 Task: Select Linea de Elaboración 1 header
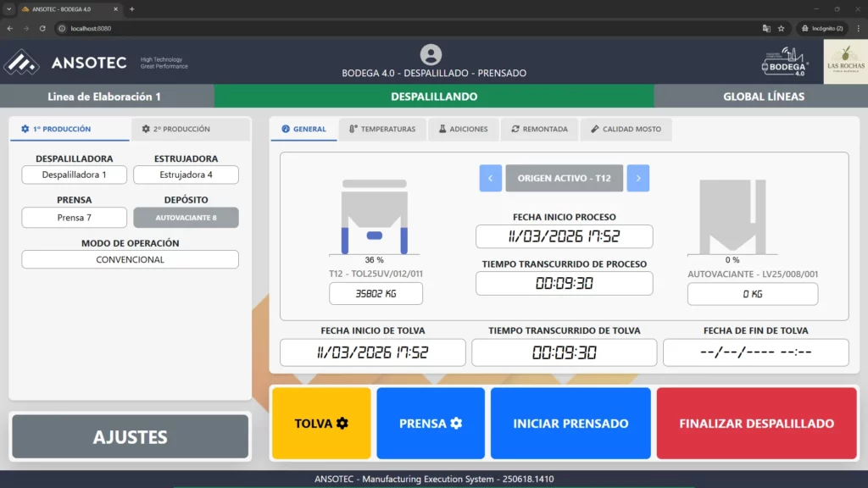click(x=107, y=97)
